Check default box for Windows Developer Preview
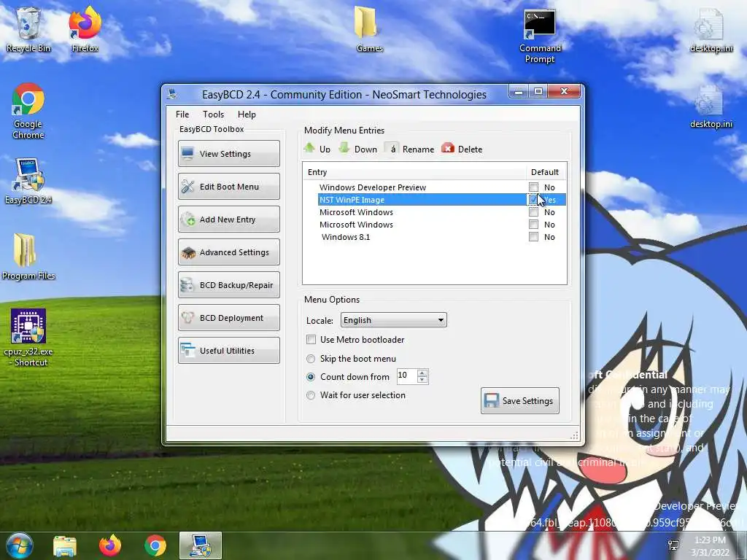 [x=533, y=187]
